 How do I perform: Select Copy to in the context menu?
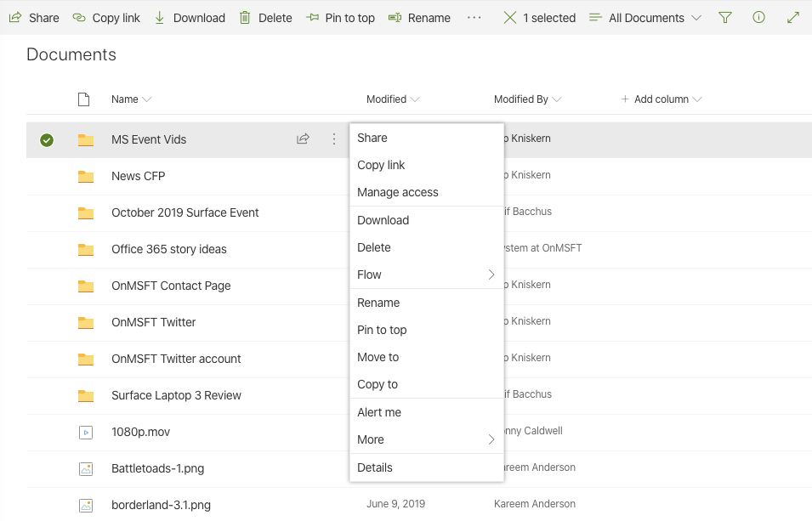click(x=427, y=384)
